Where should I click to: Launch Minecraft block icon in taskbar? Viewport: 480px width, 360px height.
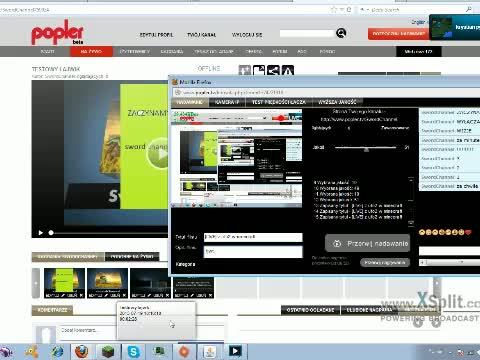tap(108, 352)
